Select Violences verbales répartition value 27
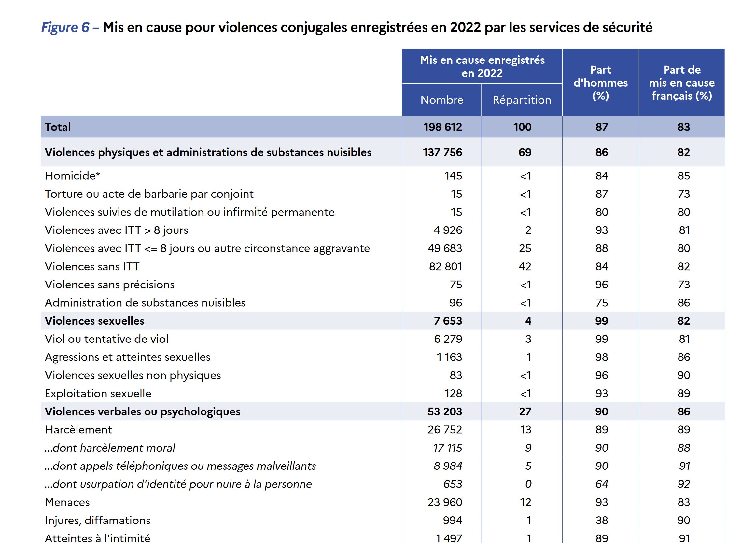This screenshot has height=543, width=756. click(525, 412)
